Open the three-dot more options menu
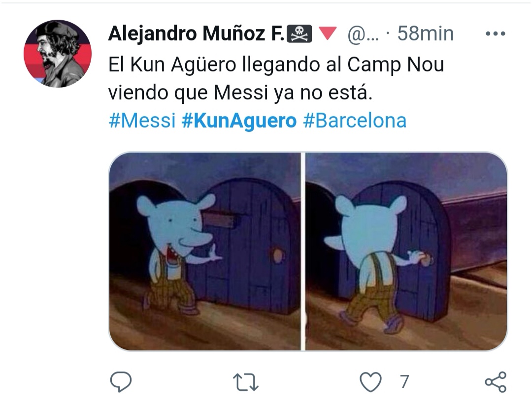 [x=496, y=33]
